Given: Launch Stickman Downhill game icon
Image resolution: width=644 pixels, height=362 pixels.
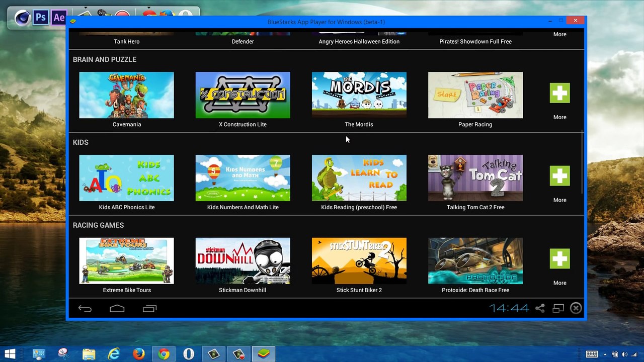Looking at the screenshot, I should (243, 261).
